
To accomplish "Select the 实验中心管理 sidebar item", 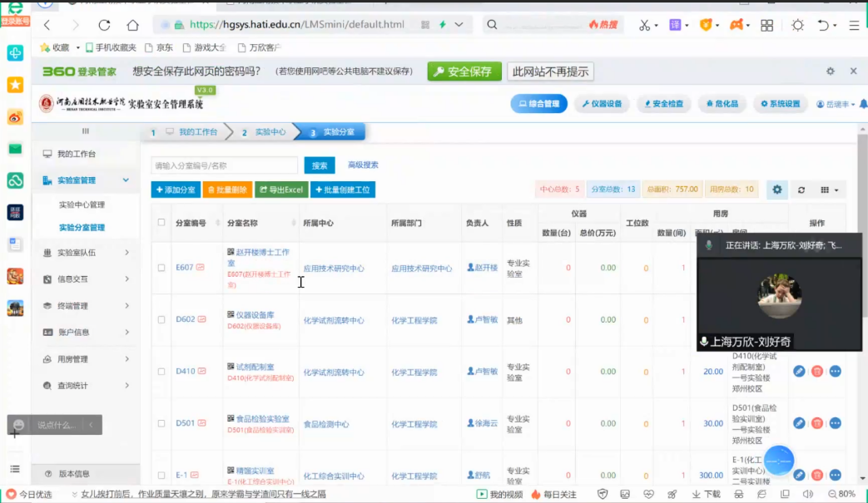I will (x=82, y=205).
